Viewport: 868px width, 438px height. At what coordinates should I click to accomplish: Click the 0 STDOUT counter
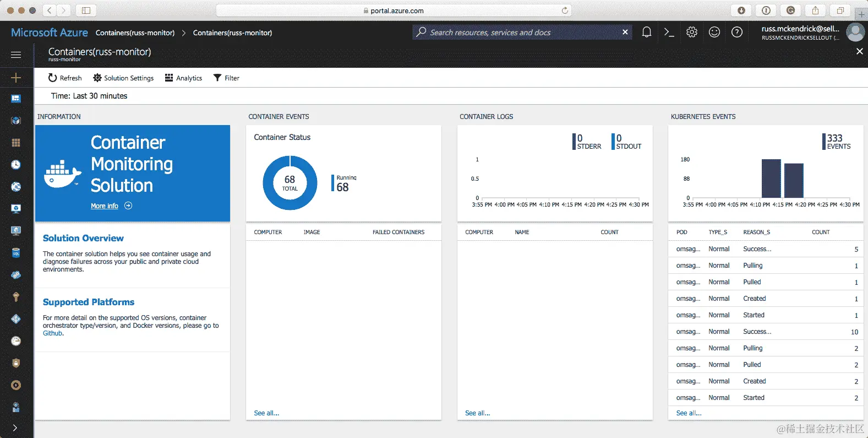pos(626,142)
